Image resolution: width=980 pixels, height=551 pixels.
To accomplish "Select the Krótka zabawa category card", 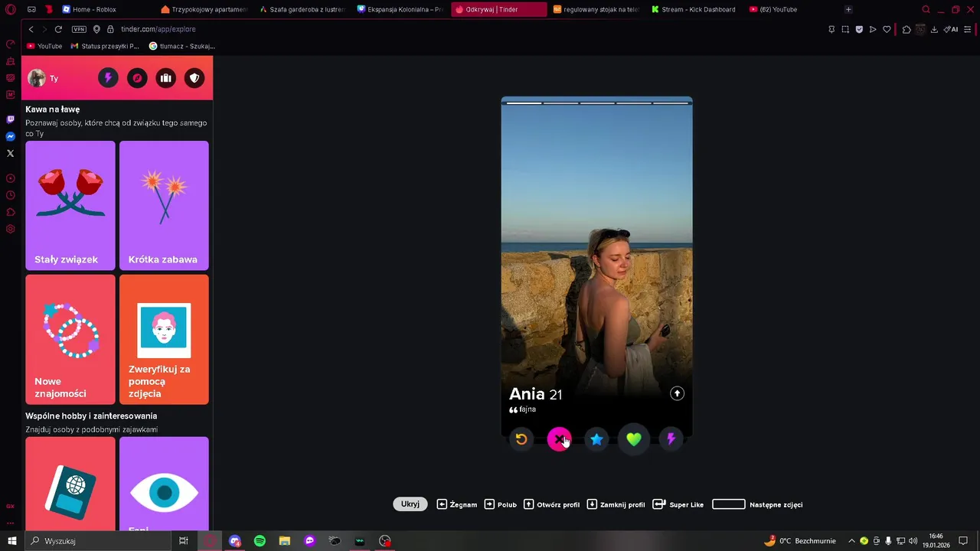I will click(x=164, y=205).
